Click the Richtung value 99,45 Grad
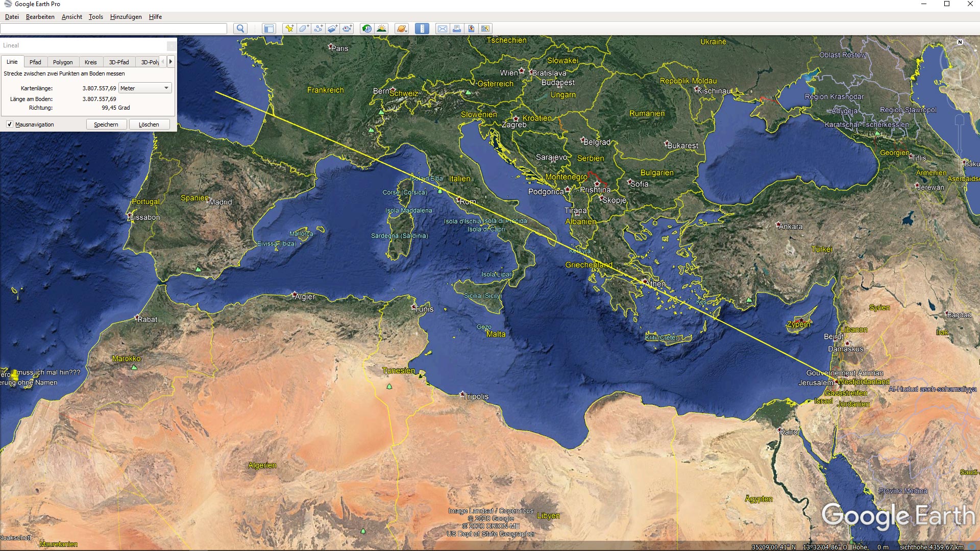 (x=116, y=108)
